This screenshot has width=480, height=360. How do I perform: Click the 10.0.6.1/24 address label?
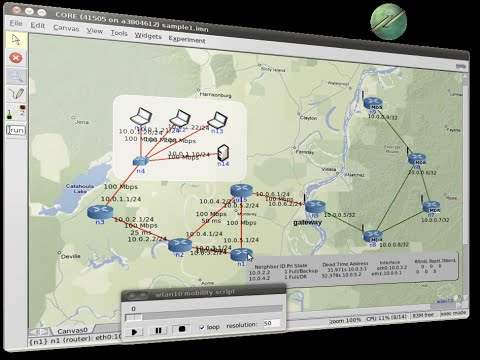tap(273, 194)
